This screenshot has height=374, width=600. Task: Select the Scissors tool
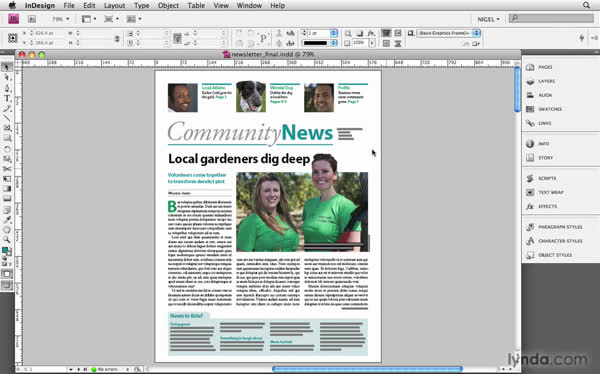(7, 168)
